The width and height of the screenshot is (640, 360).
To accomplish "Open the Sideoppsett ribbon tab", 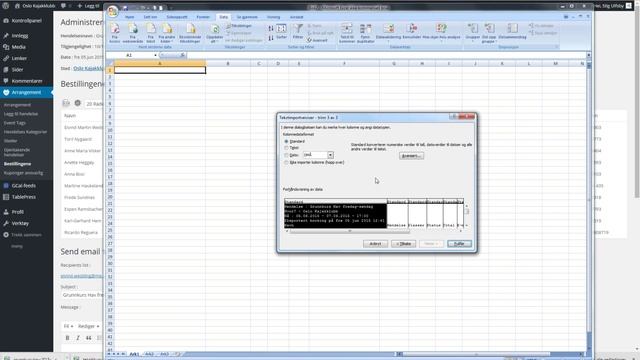I will tap(177, 17).
